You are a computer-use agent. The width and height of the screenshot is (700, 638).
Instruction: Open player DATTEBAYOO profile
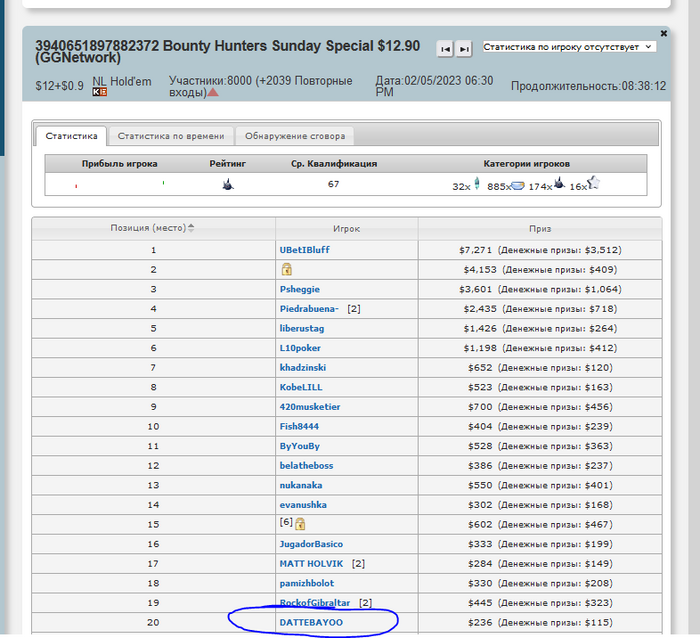click(x=311, y=622)
